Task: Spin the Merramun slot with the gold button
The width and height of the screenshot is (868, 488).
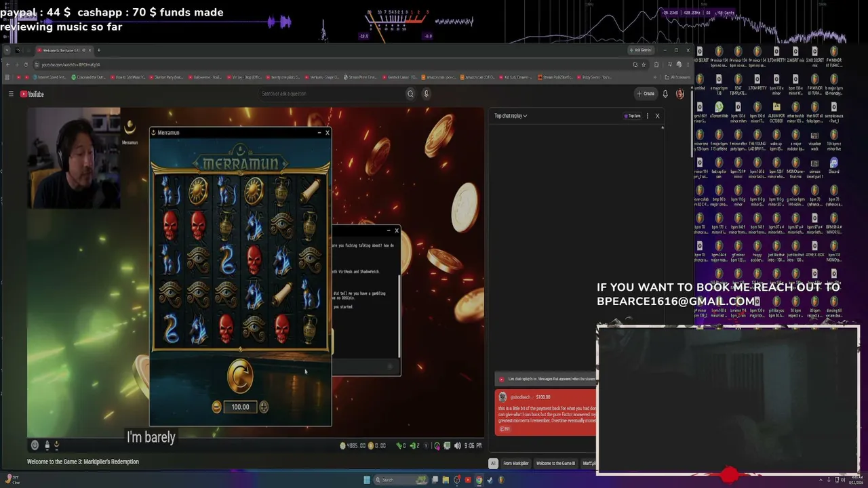Action: click(240, 377)
